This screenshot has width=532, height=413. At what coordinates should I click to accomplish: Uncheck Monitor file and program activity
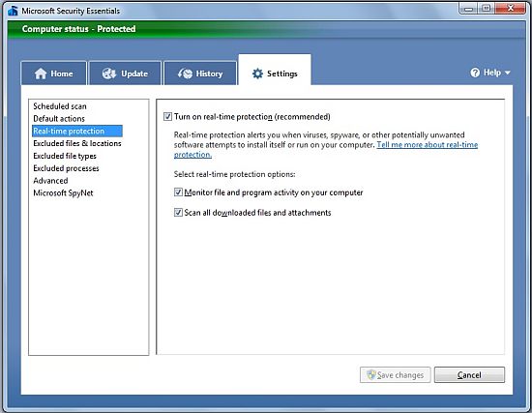click(178, 192)
